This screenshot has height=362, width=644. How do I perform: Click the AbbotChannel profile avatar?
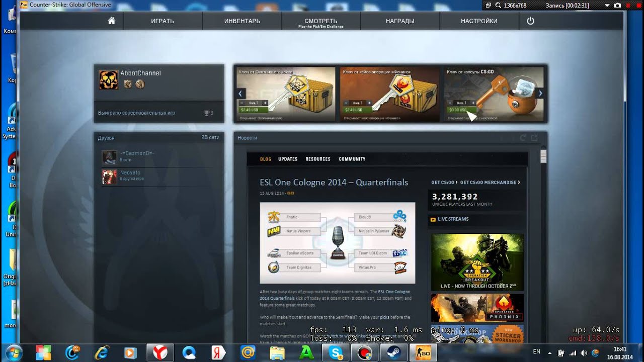pos(108,79)
